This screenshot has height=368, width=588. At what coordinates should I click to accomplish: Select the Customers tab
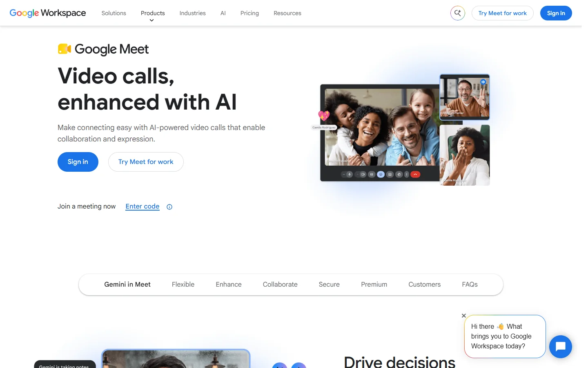pos(425,285)
